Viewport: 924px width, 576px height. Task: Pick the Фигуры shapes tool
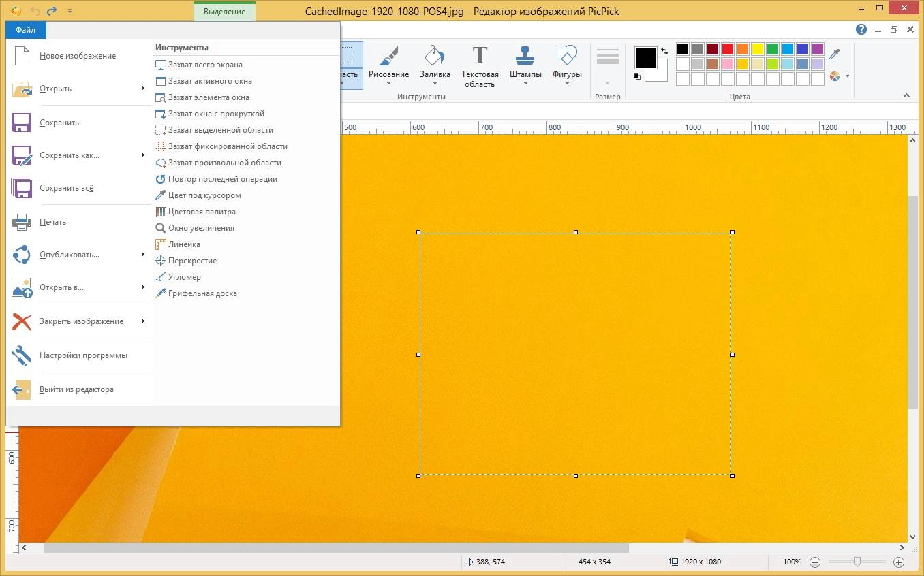tap(567, 65)
